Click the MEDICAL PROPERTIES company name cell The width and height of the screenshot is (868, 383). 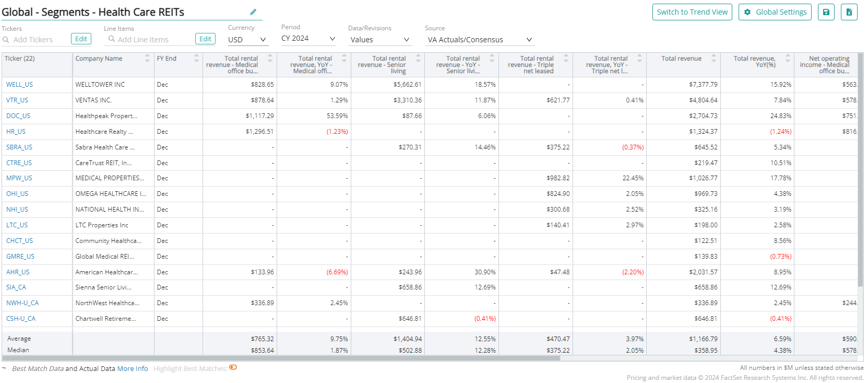[113, 178]
